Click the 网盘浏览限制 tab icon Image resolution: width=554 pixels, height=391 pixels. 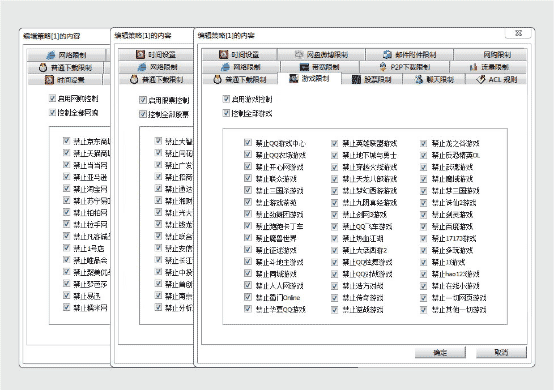point(299,54)
